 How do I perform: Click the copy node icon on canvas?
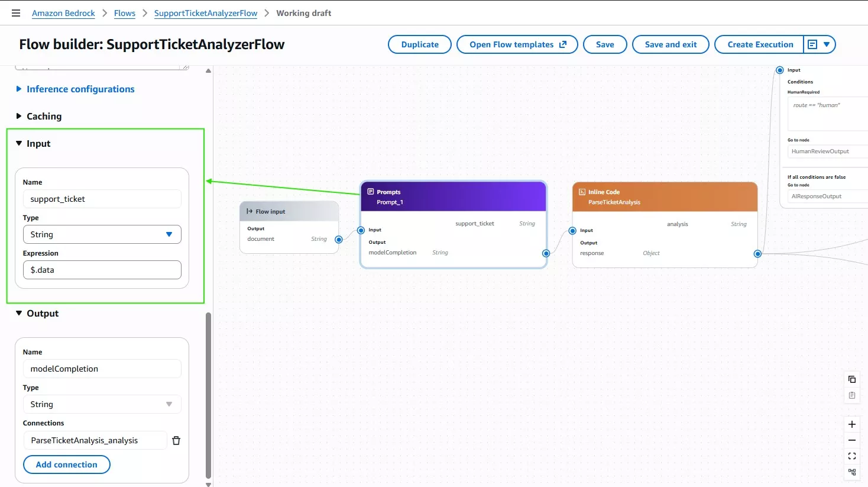coord(852,379)
